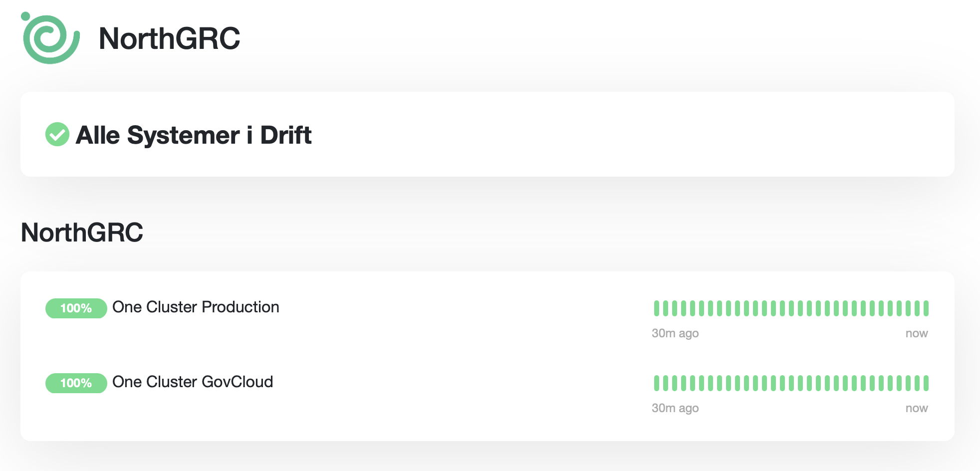Open the One Cluster Production service
This screenshot has width=980, height=471.
click(196, 307)
